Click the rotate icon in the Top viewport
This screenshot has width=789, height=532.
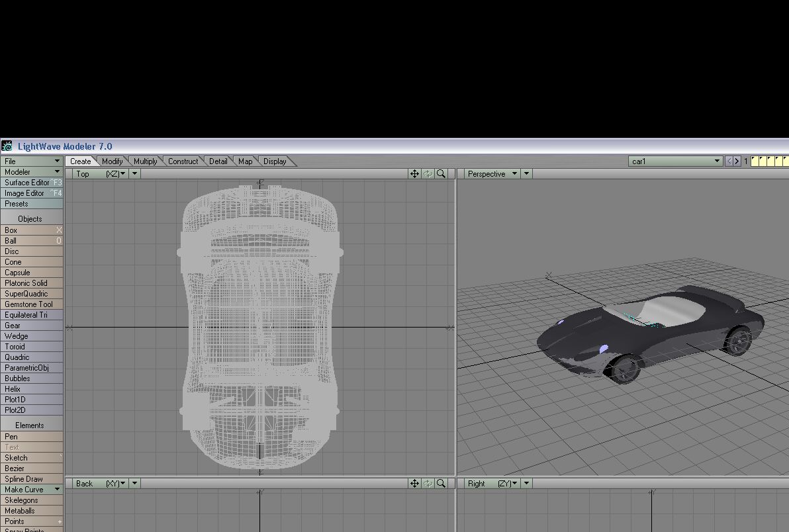pyautogui.click(x=428, y=174)
